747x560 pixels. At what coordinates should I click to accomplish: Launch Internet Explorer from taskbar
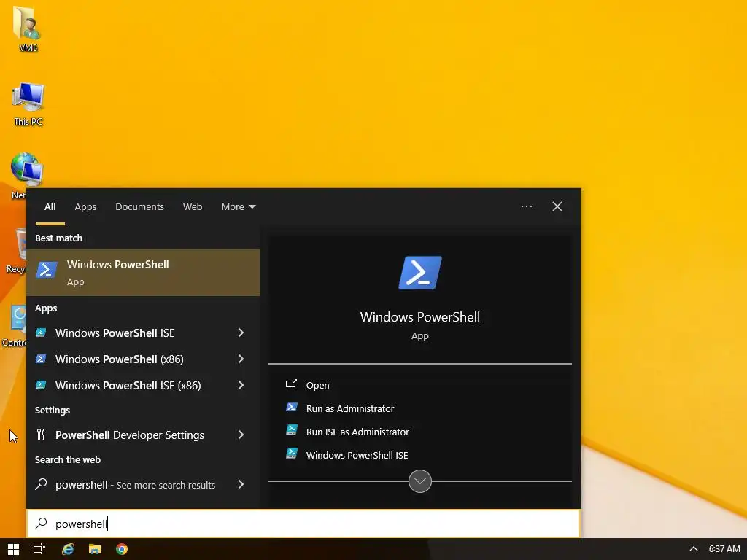pyautogui.click(x=68, y=549)
